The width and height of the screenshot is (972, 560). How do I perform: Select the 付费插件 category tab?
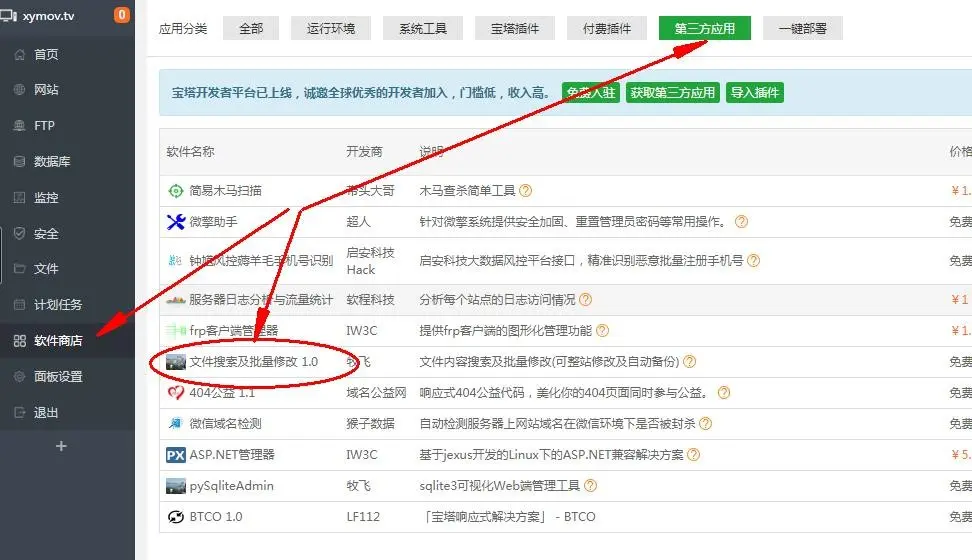pos(607,29)
